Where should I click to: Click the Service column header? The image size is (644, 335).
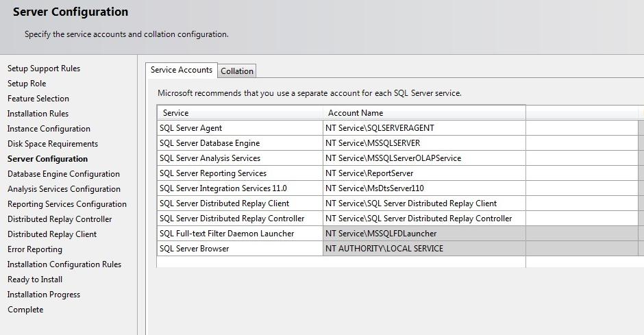pos(240,113)
